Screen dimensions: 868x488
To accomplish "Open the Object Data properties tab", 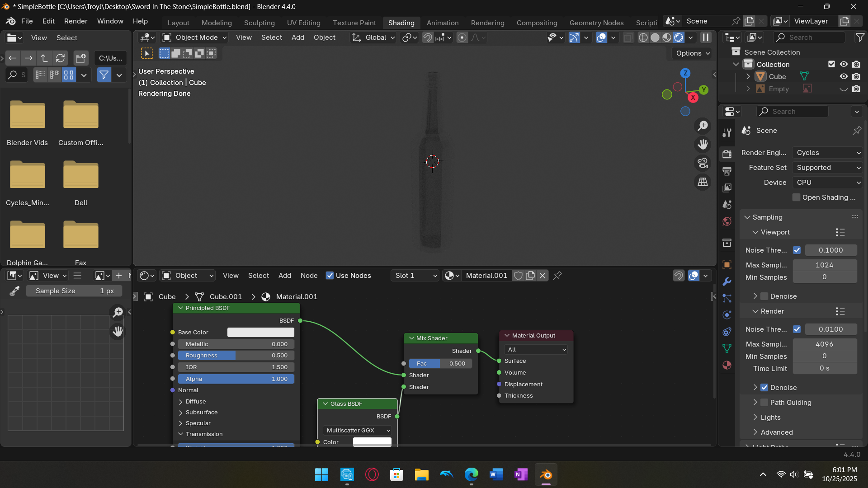I will pos(727,348).
